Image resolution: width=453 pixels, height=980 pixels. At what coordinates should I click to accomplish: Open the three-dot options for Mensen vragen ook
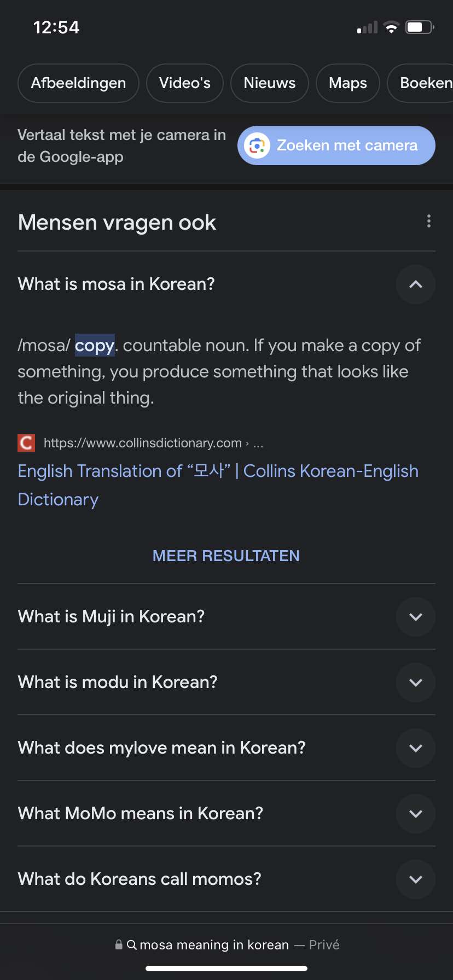tap(428, 221)
